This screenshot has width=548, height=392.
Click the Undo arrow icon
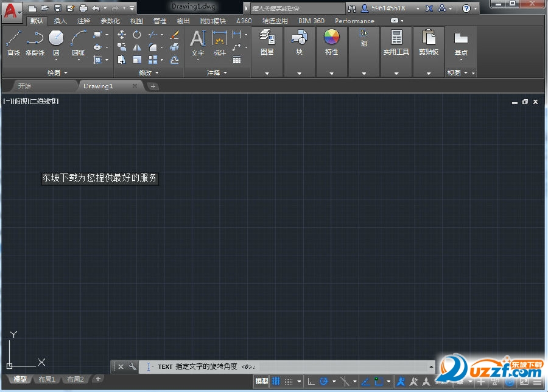[x=96, y=9]
